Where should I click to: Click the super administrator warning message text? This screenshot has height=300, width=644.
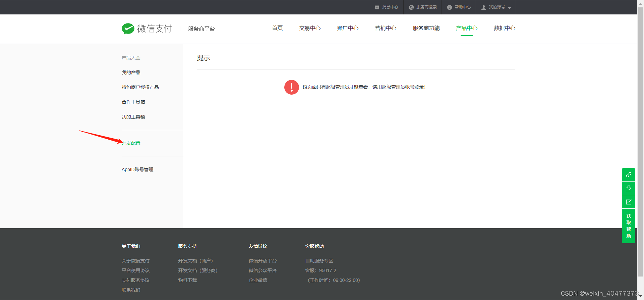tap(364, 87)
